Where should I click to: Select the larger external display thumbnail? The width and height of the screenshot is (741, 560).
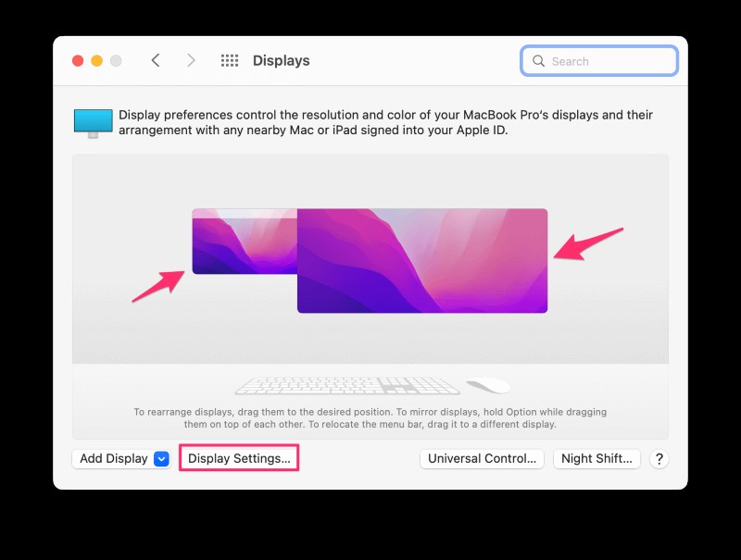pyautogui.click(x=421, y=261)
